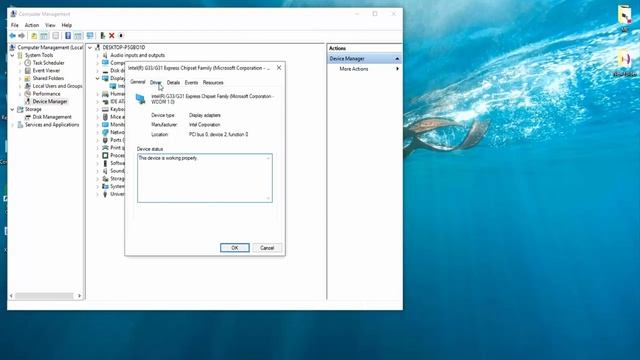Click the Shared Folders icon in tree
Screen dimensions: 640x360
28,78
